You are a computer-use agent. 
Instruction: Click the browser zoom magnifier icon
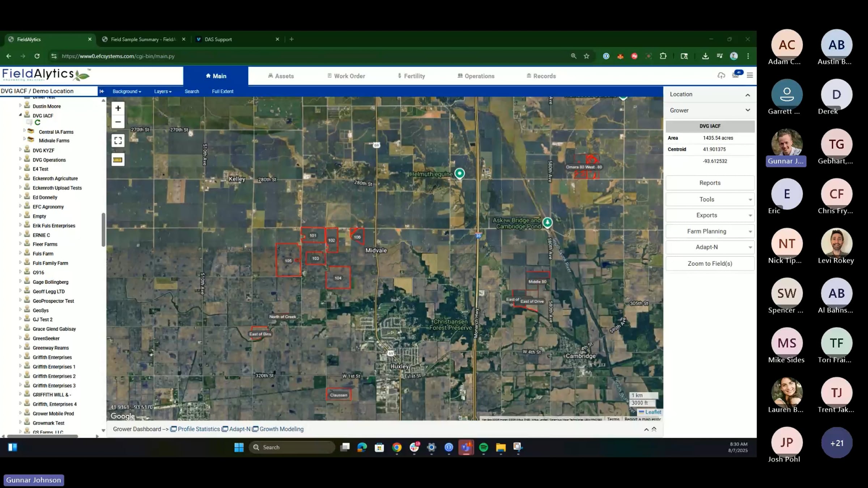tap(574, 56)
